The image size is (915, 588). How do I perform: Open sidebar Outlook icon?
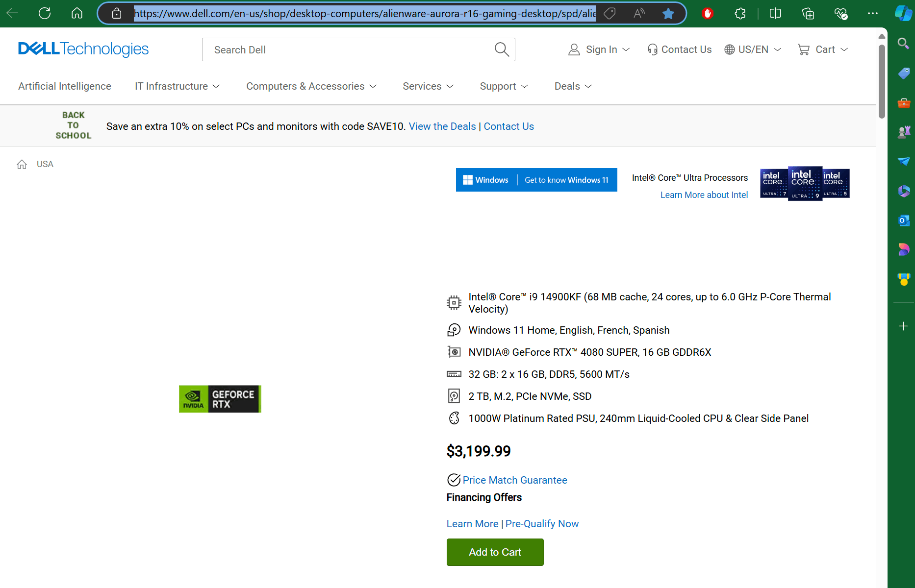click(904, 220)
